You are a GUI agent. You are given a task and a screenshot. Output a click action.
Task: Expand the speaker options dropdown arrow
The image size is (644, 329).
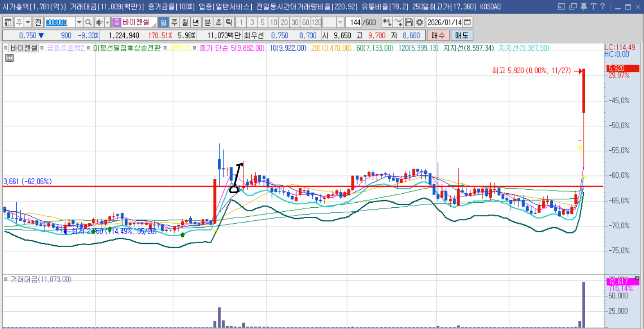[108, 22]
